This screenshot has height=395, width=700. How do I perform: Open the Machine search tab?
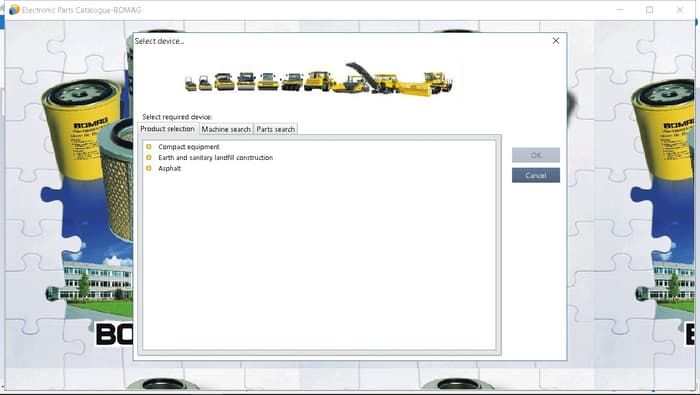click(226, 129)
